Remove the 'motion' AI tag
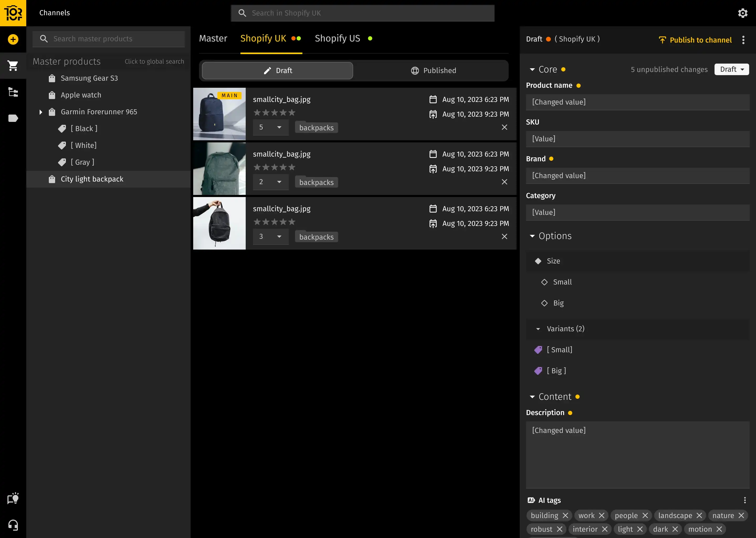This screenshot has height=538, width=756. point(719,529)
